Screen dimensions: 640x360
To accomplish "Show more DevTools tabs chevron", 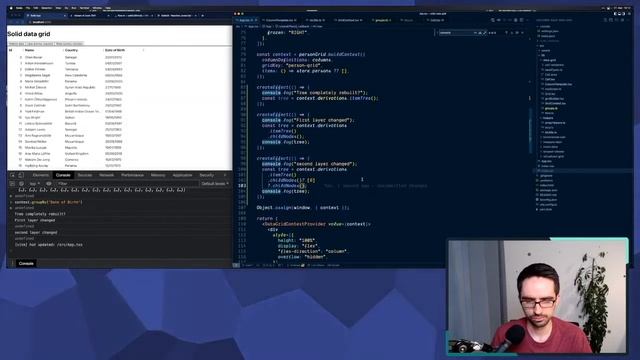I will (225, 175).
